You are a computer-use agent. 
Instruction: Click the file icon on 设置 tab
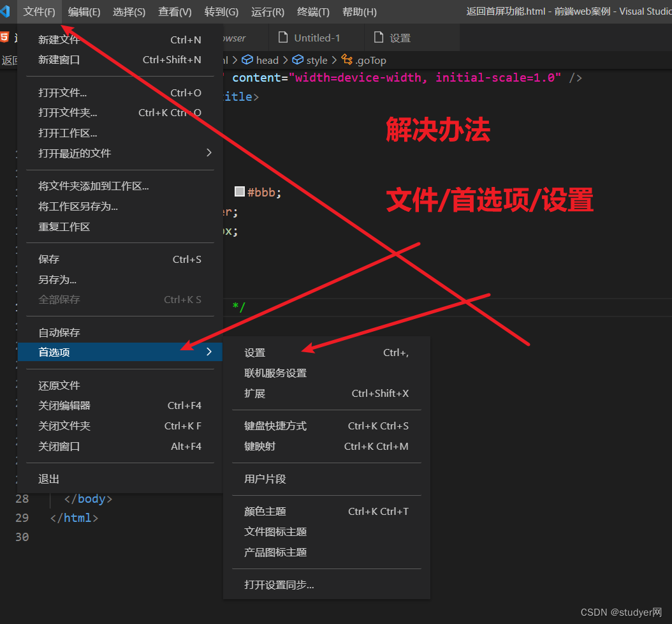[379, 38]
